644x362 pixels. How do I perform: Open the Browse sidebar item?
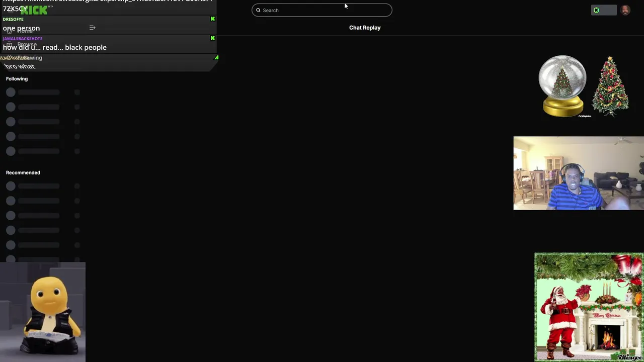[22, 45]
